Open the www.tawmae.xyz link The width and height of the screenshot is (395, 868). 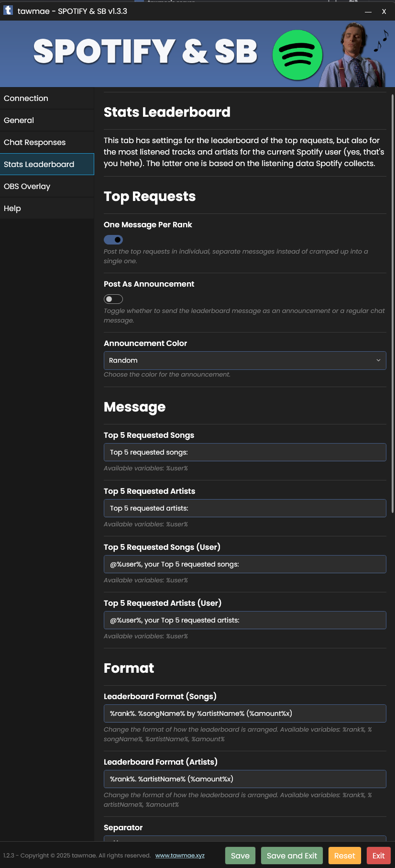(x=180, y=856)
